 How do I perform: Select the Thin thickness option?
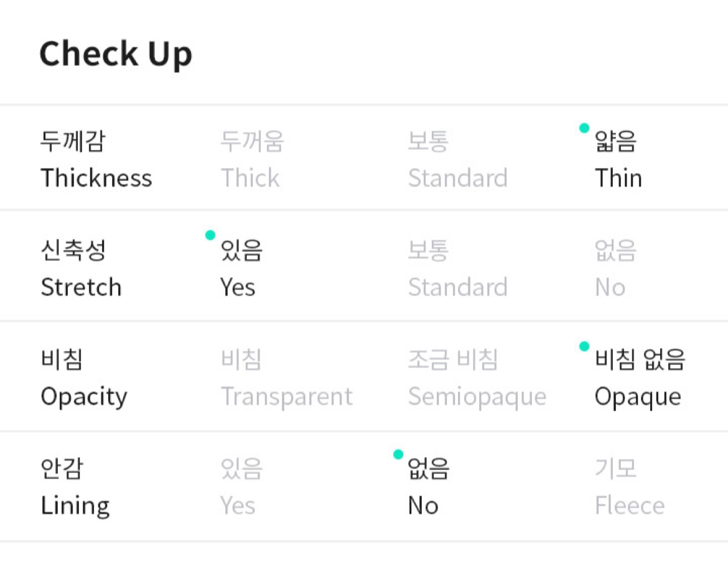618,160
